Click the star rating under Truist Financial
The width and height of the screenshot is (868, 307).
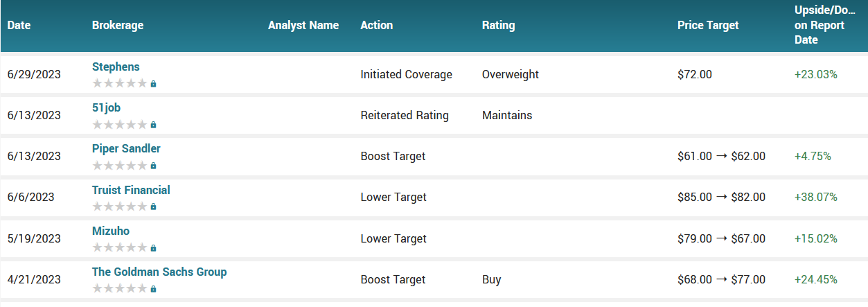point(120,207)
